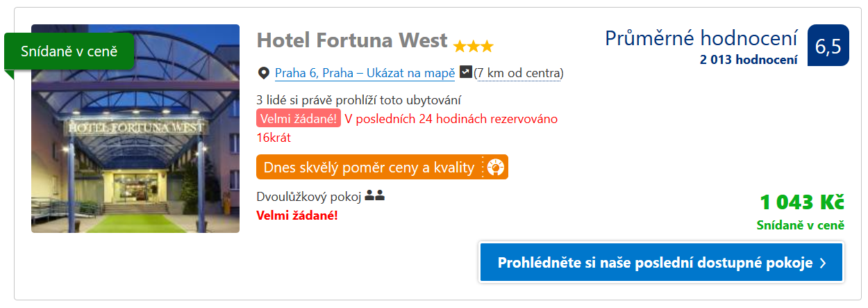Click the 6,5 review score badge
This screenshot has height=308, width=868.
828,45
